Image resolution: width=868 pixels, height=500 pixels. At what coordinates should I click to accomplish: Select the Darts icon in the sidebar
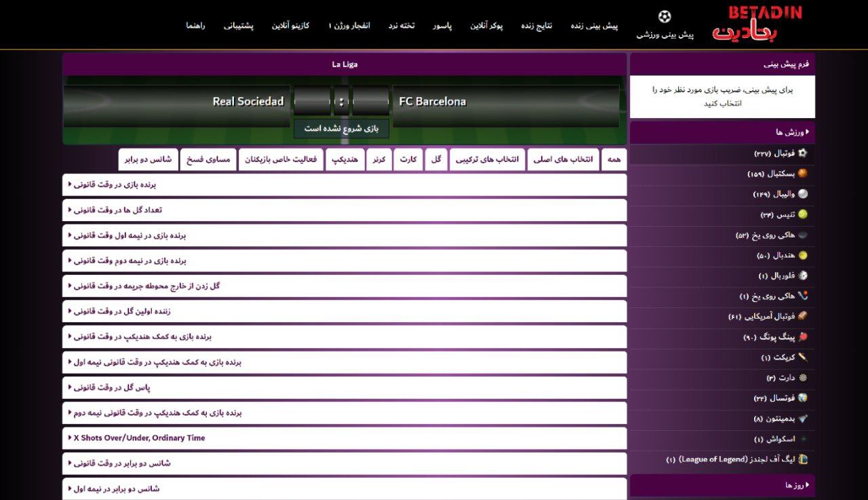pos(803,378)
